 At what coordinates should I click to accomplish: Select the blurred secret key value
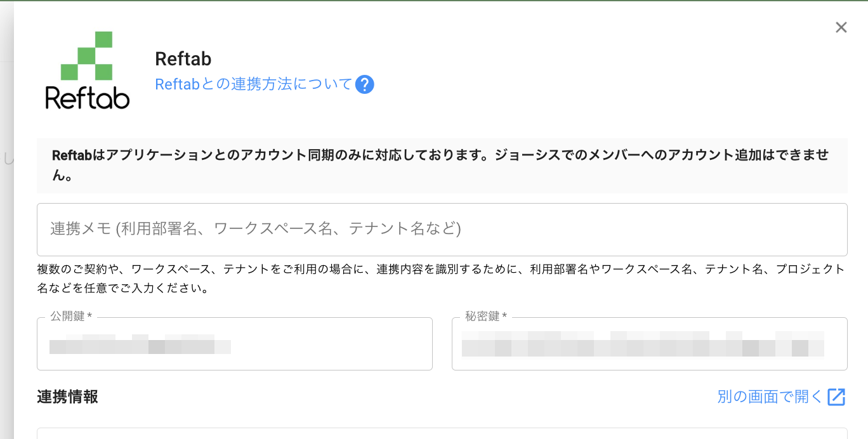pyautogui.click(x=642, y=346)
